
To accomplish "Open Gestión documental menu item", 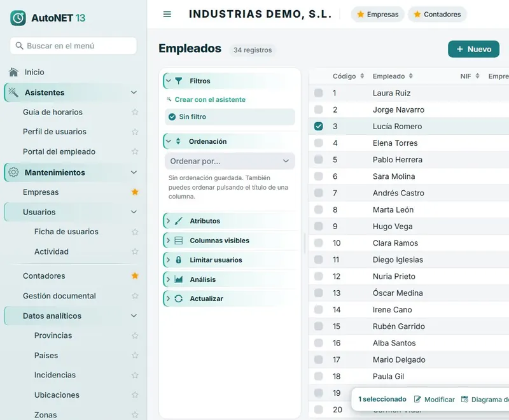I will tap(59, 296).
